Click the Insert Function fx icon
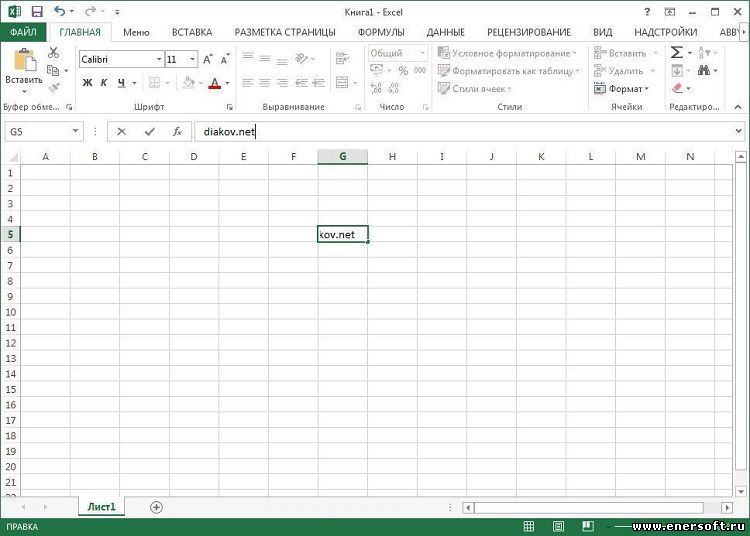 [x=177, y=131]
